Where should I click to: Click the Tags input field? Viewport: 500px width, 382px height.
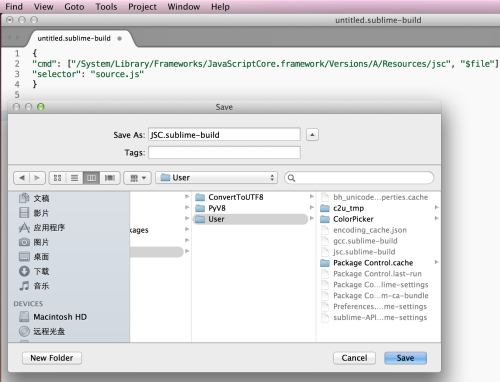point(224,153)
